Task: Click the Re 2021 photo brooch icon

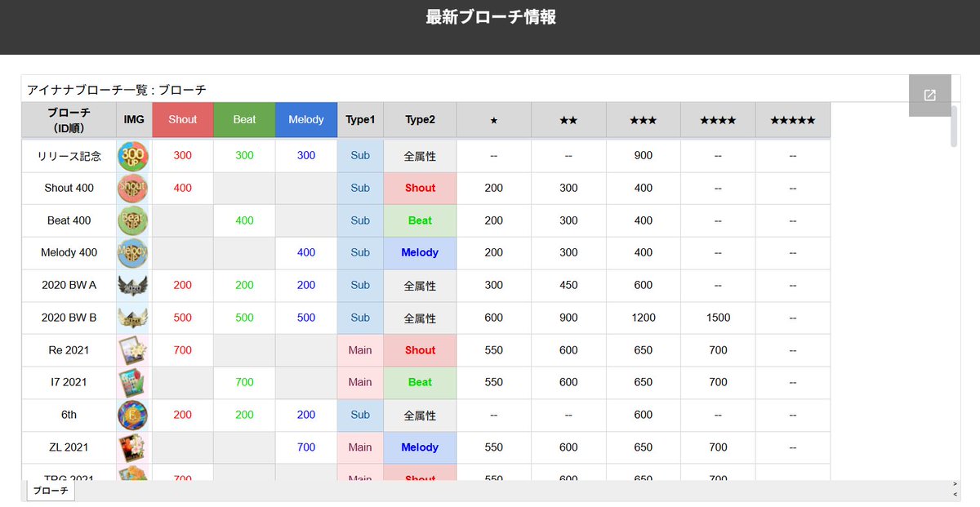Action: click(133, 349)
